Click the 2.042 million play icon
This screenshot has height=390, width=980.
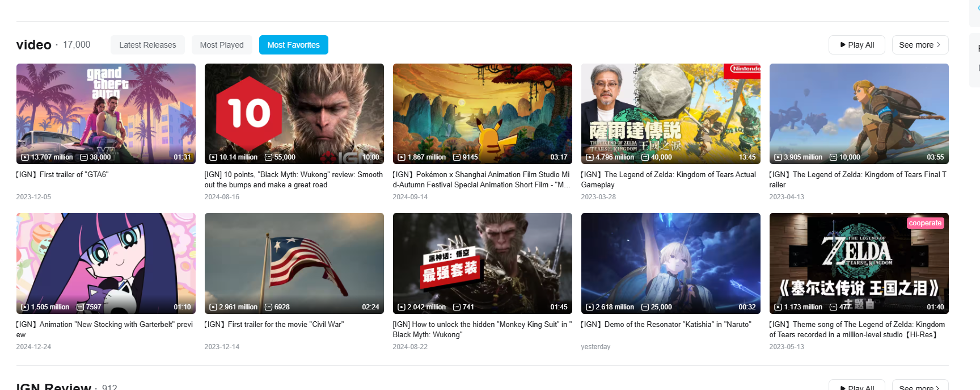[x=402, y=307]
